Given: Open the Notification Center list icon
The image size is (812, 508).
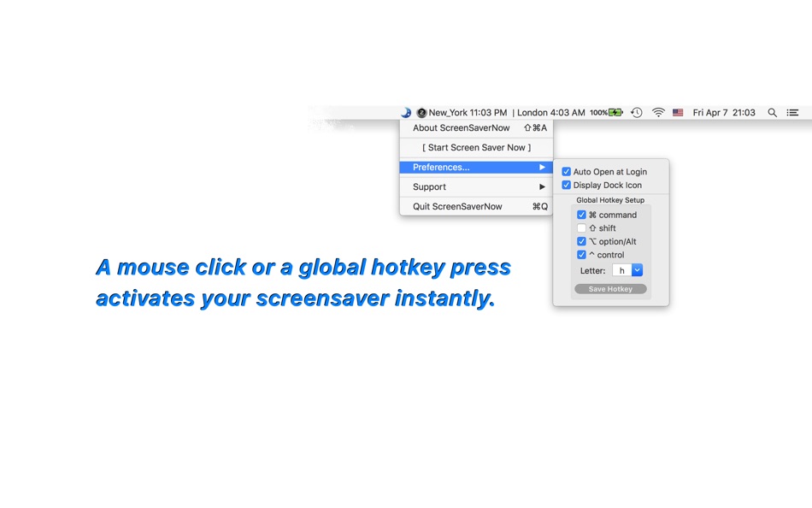Looking at the screenshot, I should 792,113.
